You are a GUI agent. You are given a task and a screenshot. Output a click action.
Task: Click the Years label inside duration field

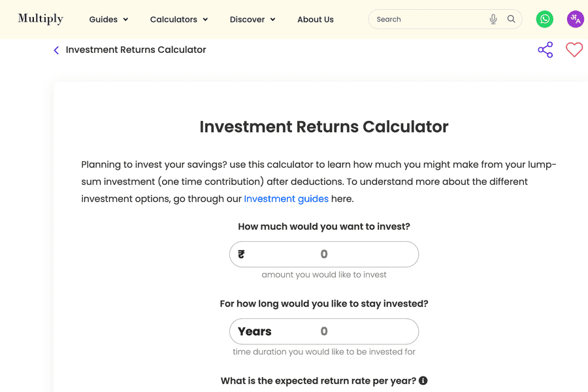click(255, 332)
